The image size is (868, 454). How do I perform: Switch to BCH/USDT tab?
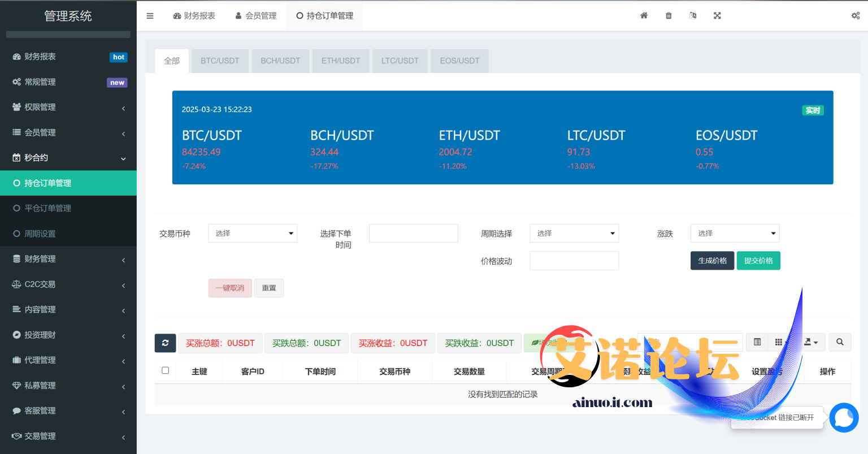pyautogui.click(x=280, y=61)
